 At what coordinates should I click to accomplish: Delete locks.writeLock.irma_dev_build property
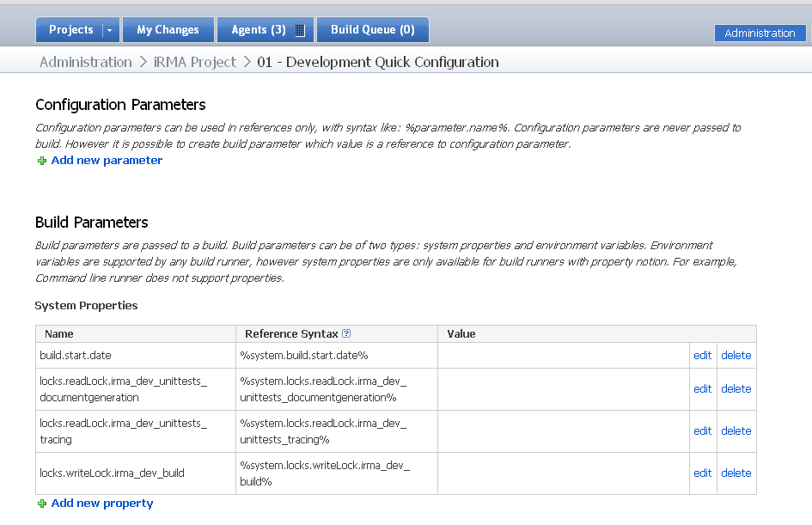pyautogui.click(x=736, y=473)
